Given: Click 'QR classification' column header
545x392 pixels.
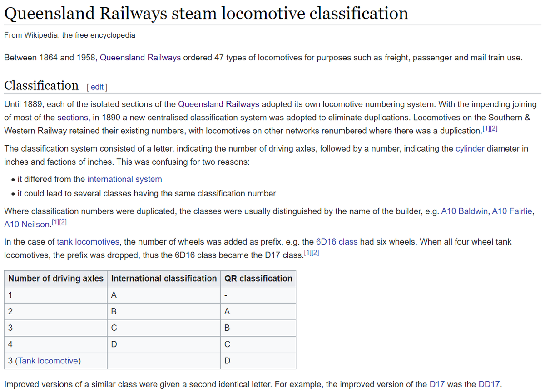Looking at the screenshot, I should point(258,279).
